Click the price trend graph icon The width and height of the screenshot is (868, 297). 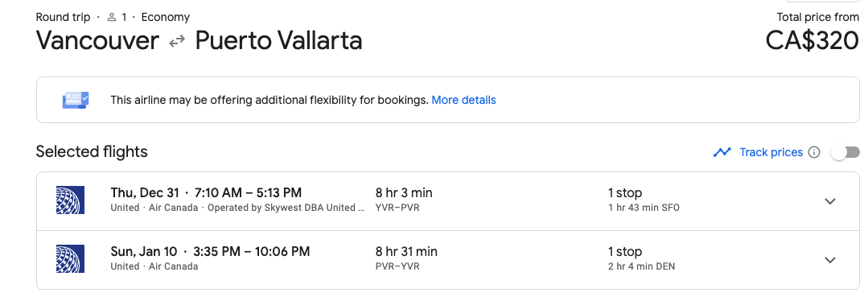[x=722, y=152]
